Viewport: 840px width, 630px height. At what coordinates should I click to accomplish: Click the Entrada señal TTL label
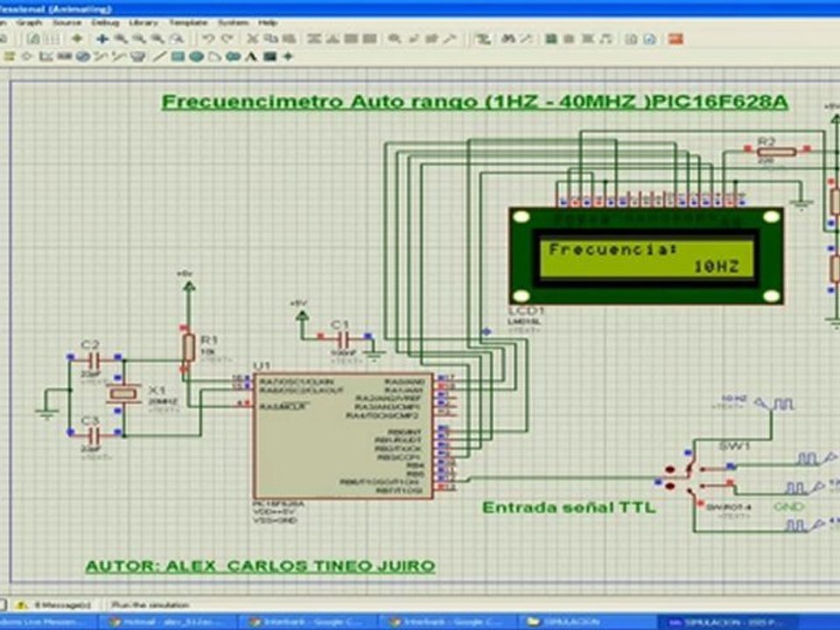pos(569,507)
